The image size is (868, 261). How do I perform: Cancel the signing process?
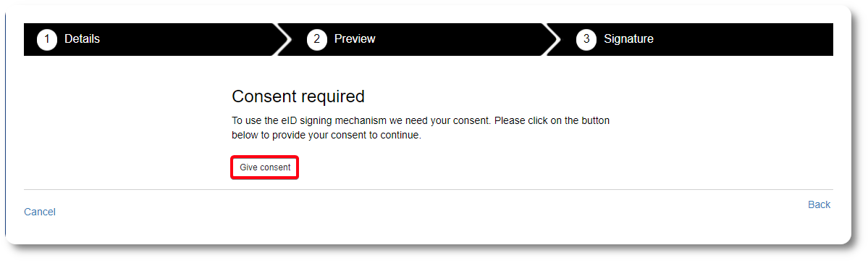[x=40, y=212]
